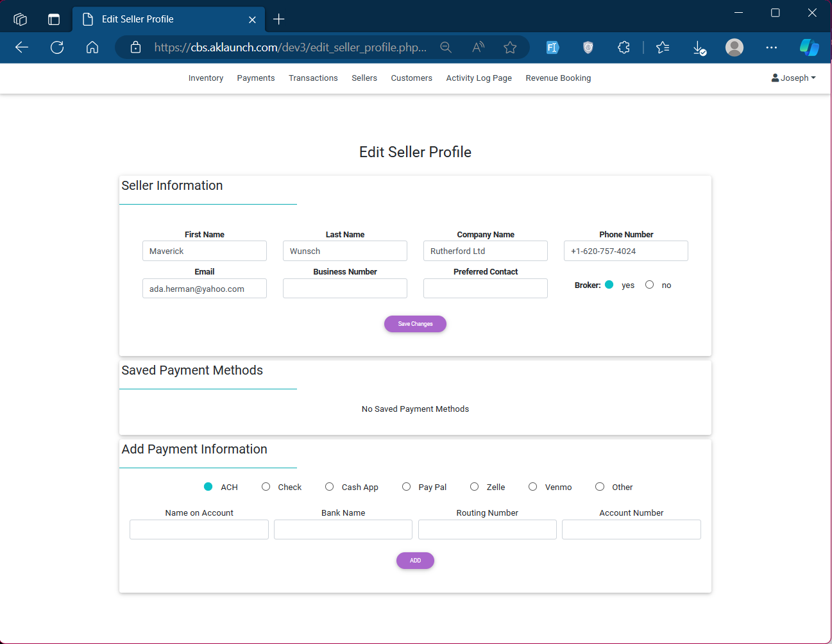Click the Routing Number input field

[487, 530]
